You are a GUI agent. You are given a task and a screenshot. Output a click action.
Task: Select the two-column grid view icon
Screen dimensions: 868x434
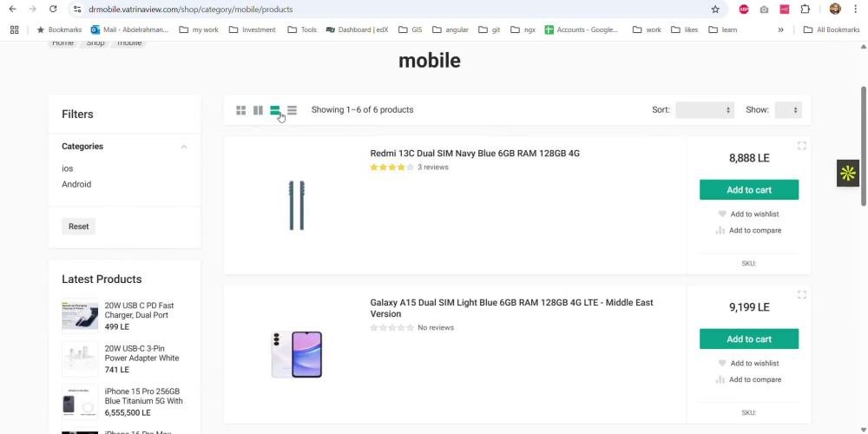(258, 110)
